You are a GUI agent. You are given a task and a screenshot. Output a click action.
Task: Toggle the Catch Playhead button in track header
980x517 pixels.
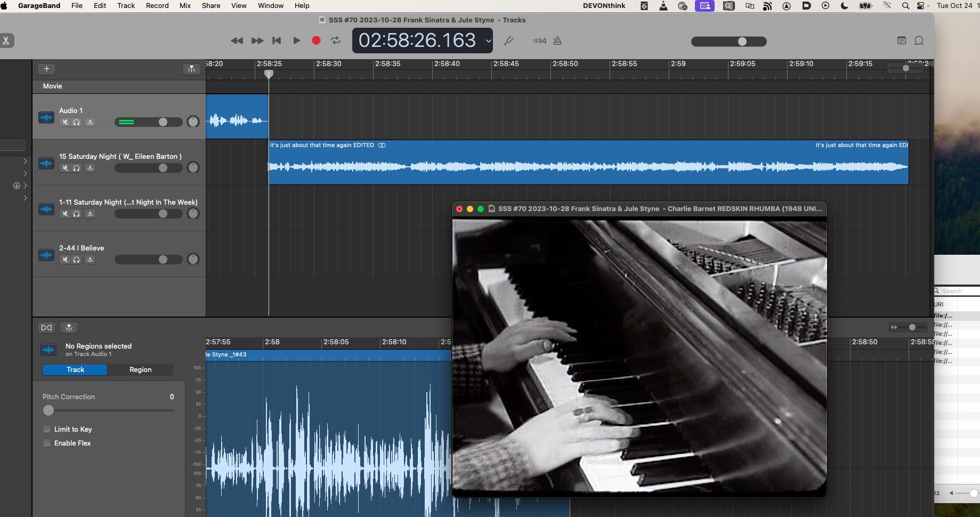click(x=191, y=69)
